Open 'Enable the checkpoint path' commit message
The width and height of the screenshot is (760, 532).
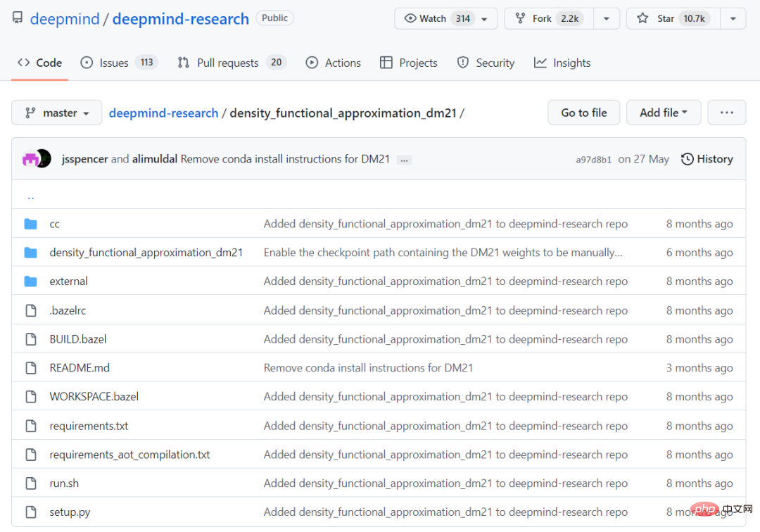tap(443, 253)
